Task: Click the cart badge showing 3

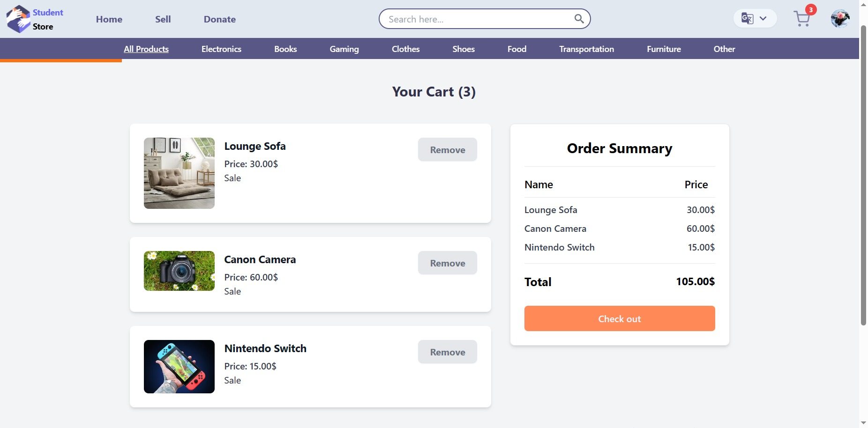Action: click(811, 10)
